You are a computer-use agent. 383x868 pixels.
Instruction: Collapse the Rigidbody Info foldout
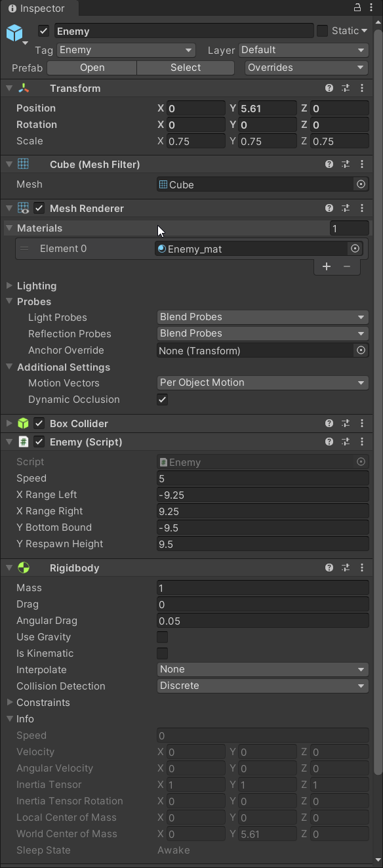9,719
